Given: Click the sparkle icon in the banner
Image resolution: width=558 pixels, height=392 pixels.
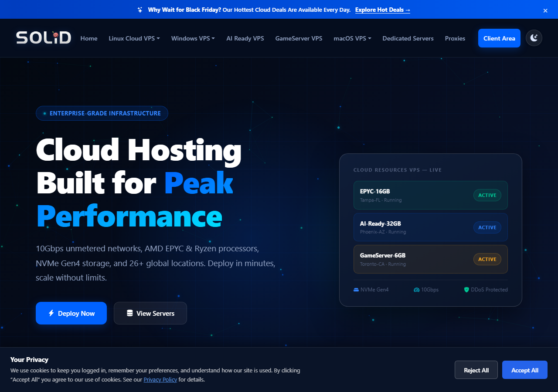Looking at the screenshot, I should [140, 10].
